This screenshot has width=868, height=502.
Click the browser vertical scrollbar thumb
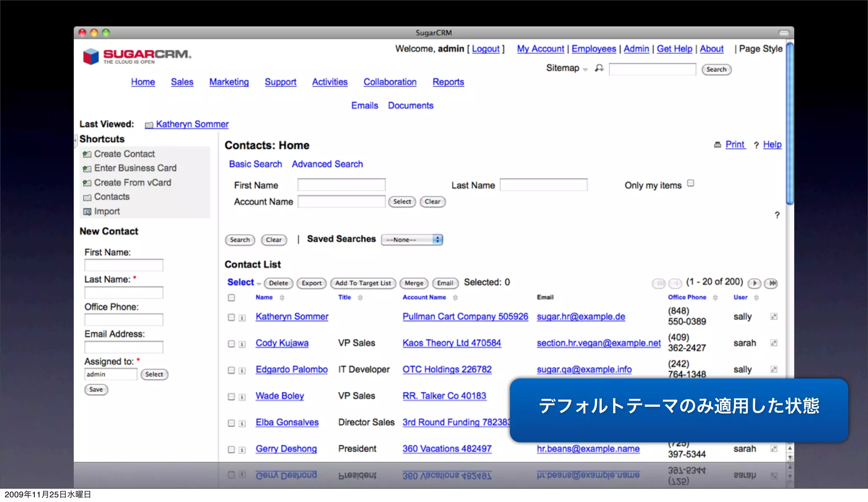pyautogui.click(x=789, y=123)
